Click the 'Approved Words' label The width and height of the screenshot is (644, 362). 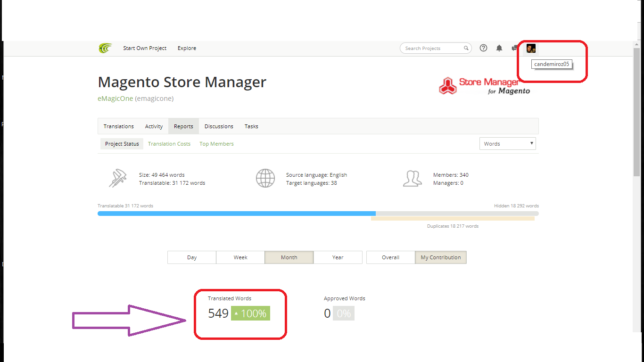(x=345, y=298)
